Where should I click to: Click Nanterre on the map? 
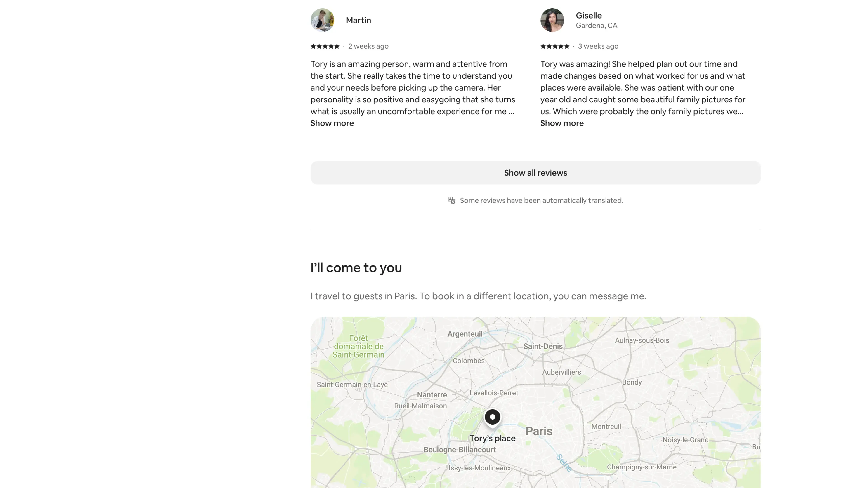[x=432, y=395]
